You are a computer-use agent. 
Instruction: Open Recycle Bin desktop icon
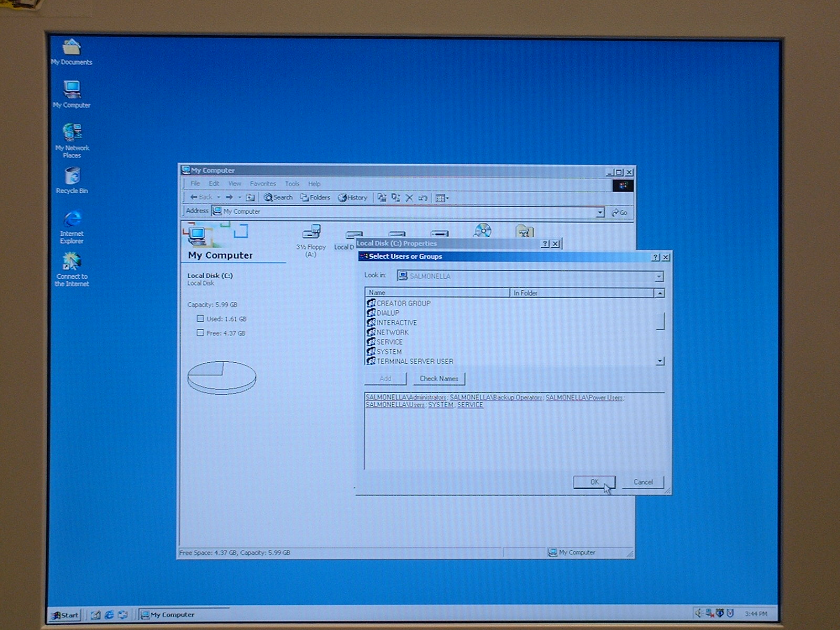(x=72, y=176)
